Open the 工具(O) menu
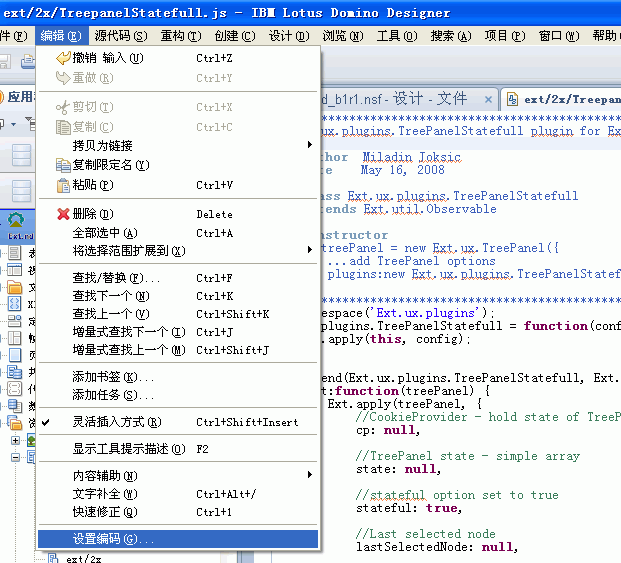The height and width of the screenshot is (563, 621). point(397,36)
